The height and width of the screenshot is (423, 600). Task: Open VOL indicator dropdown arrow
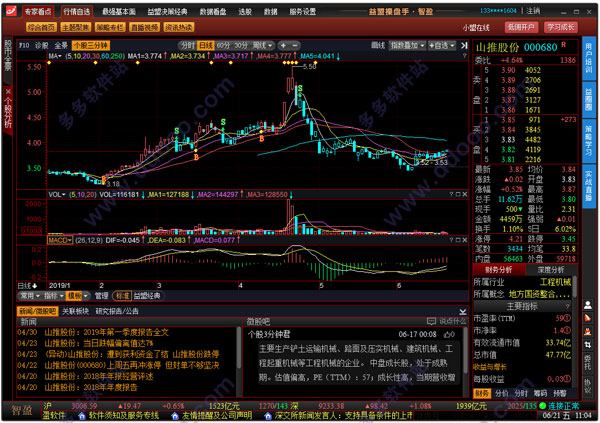64,194
